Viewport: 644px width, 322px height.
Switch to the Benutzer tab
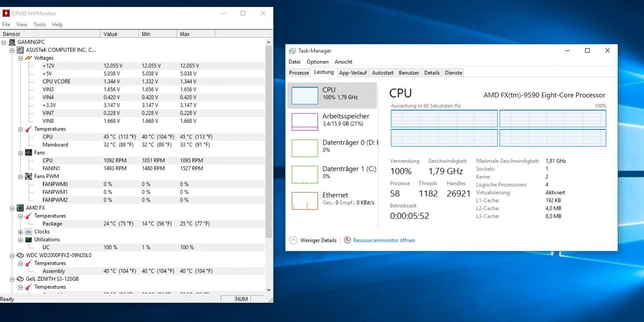(409, 73)
